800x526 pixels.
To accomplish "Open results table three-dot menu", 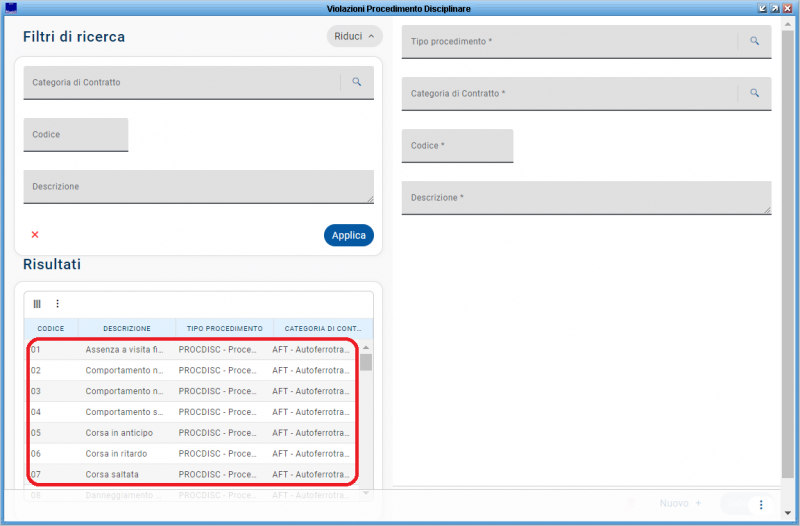I will coord(57,304).
